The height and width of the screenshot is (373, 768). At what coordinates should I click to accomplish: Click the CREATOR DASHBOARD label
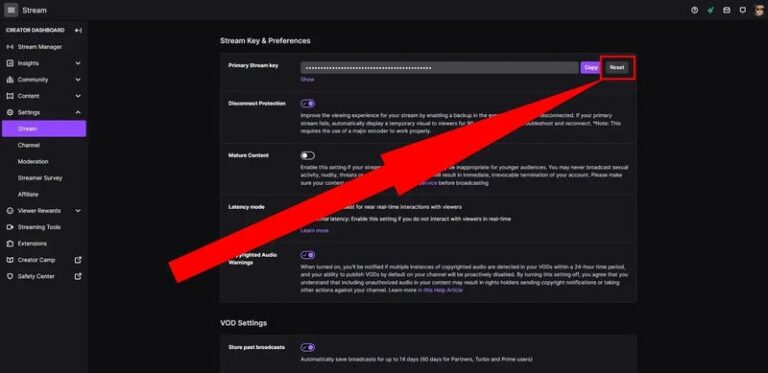tap(35, 30)
